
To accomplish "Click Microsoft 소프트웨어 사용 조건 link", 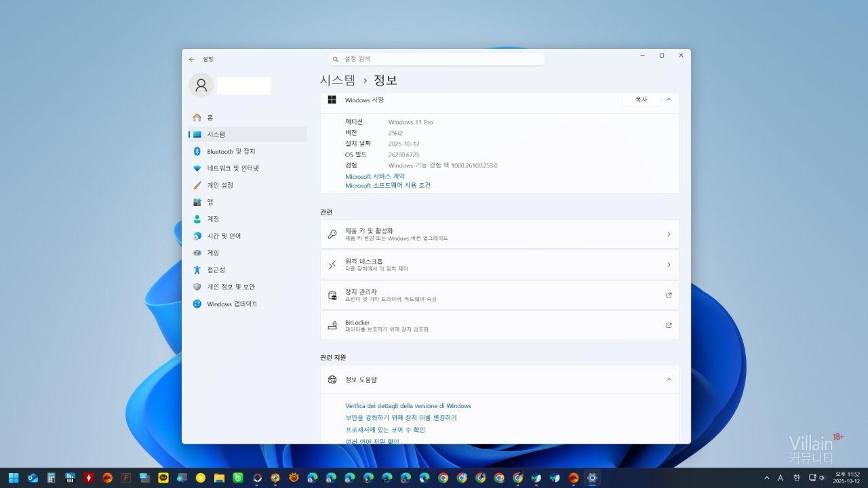I will tap(388, 185).
